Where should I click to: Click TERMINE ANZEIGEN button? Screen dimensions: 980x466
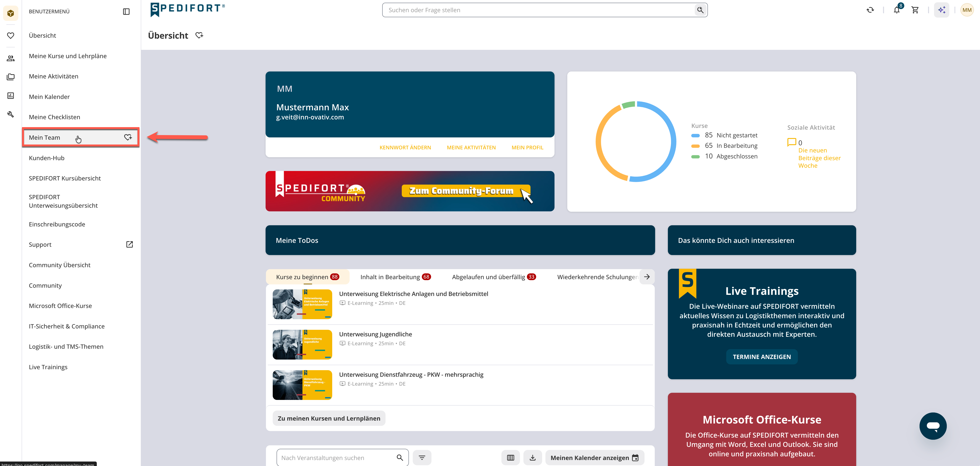point(762,357)
